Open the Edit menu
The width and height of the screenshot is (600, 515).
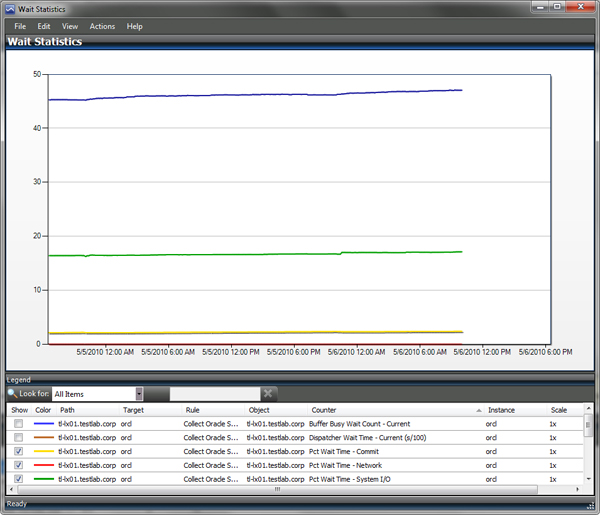click(x=44, y=26)
